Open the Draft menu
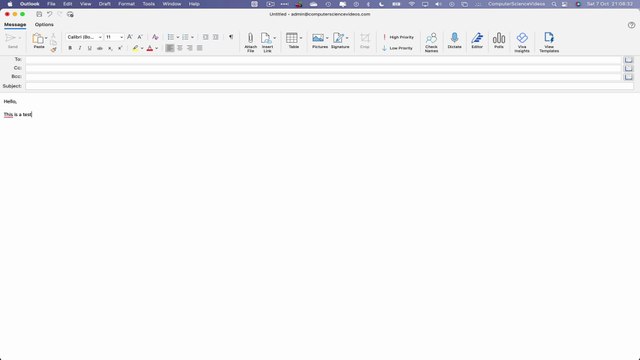Screen dimensions: 640x360 tap(104, 4)
